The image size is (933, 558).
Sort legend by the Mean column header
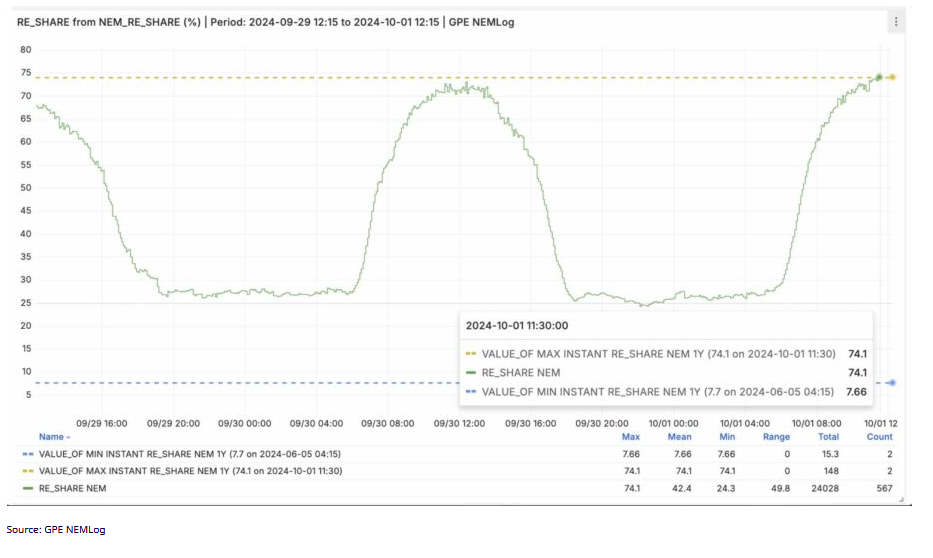pos(679,437)
